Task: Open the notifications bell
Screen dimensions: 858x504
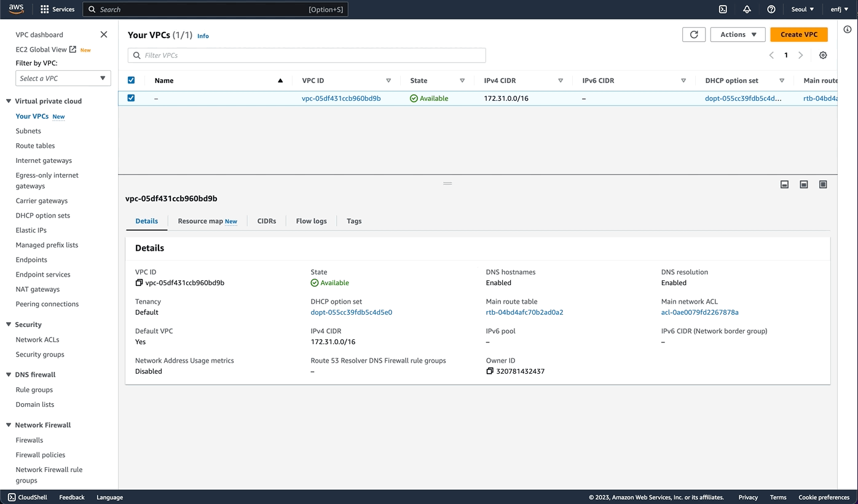Action: click(x=747, y=9)
